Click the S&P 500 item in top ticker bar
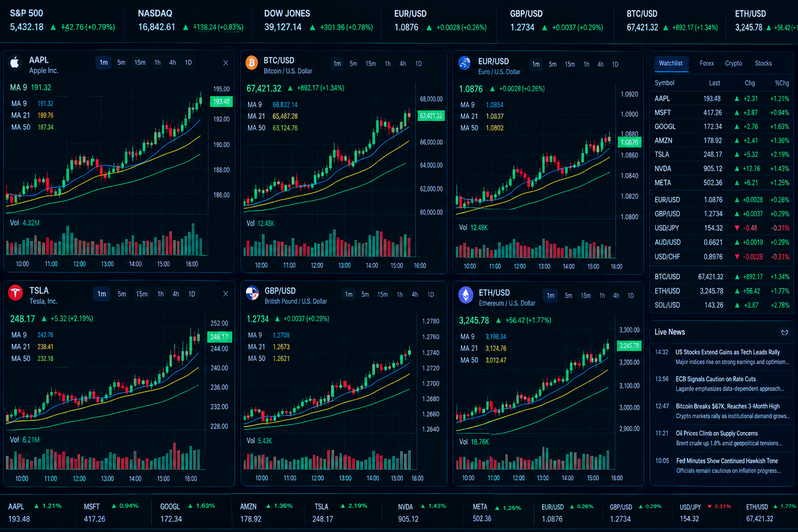Screen dimensions: 798x532 [63, 21]
